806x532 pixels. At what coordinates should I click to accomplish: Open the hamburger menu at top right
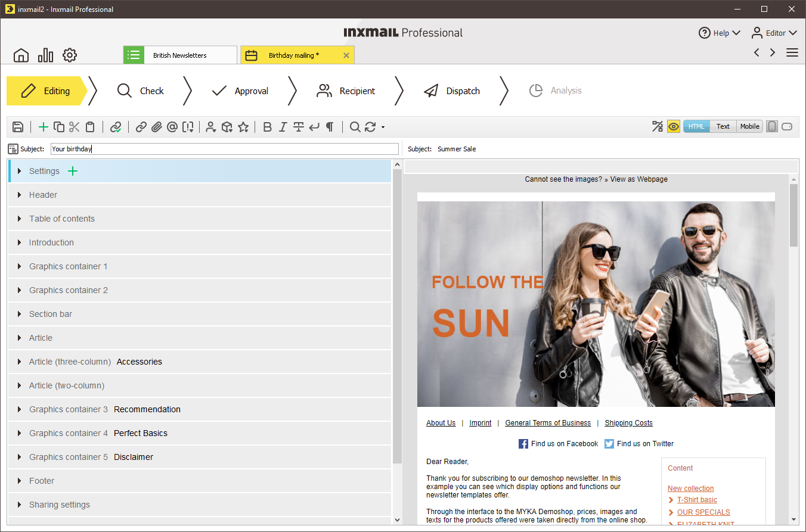click(x=792, y=52)
